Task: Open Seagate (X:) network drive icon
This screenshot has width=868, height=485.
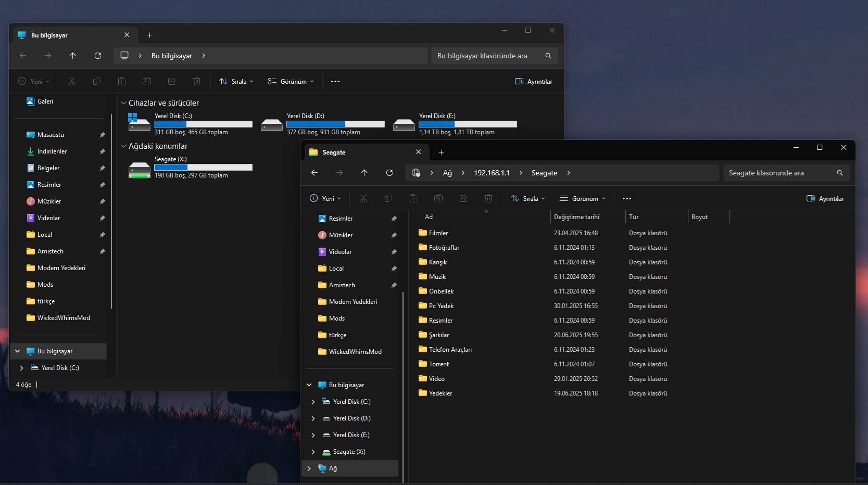Action: point(140,170)
